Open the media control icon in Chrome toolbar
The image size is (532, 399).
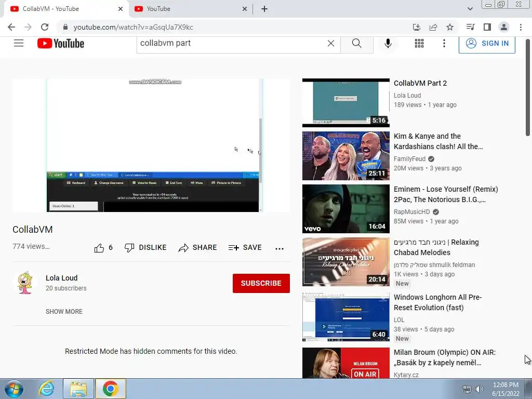470,27
